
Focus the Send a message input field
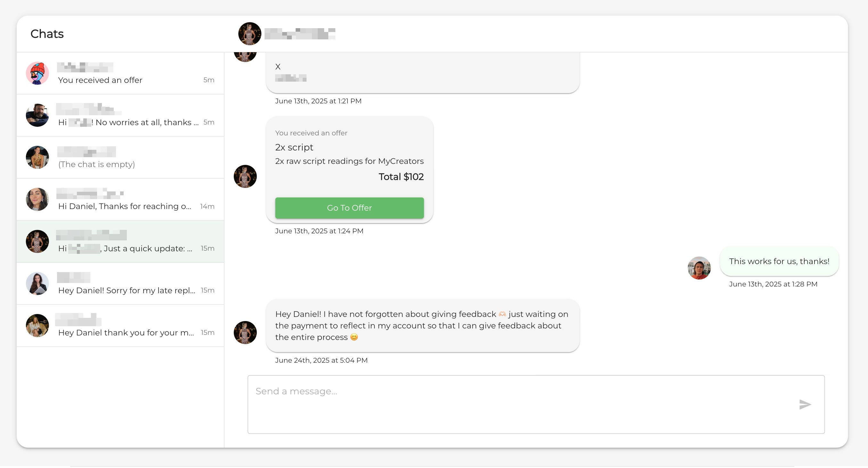click(536, 404)
